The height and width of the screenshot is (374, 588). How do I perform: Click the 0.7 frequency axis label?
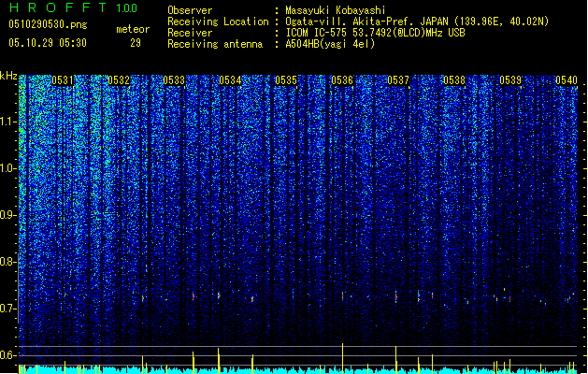click(7, 309)
